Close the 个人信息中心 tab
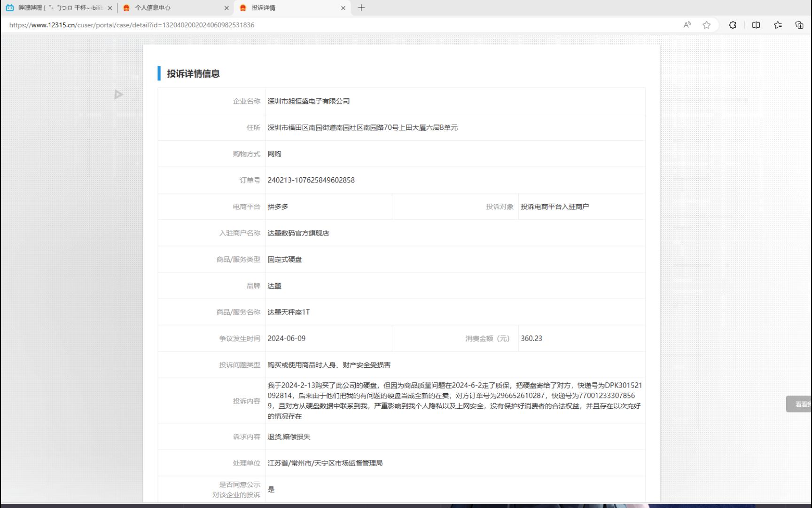 pyautogui.click(x=226, y=8)
